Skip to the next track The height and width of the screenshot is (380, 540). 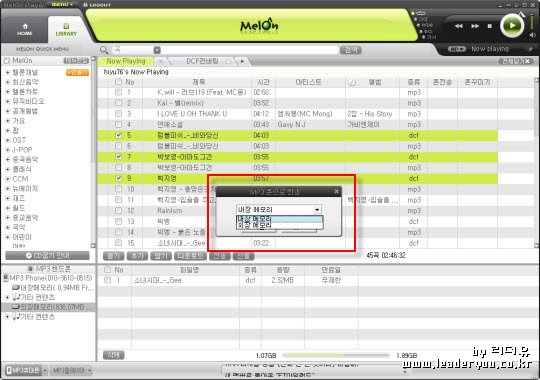coord(475,26)
